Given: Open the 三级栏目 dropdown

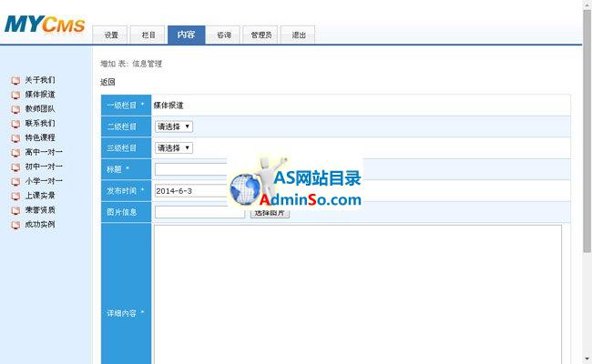Looking at the screenshot, I should (x=174, y=147).
